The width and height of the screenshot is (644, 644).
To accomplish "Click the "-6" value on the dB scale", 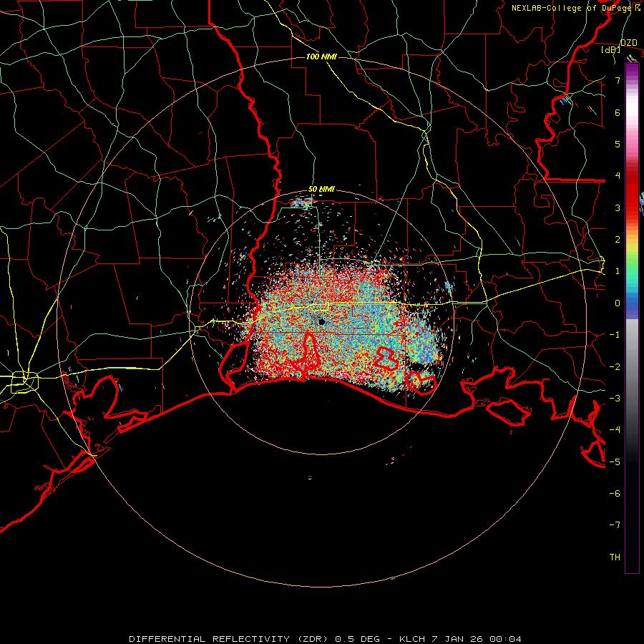I will (615, 494).
